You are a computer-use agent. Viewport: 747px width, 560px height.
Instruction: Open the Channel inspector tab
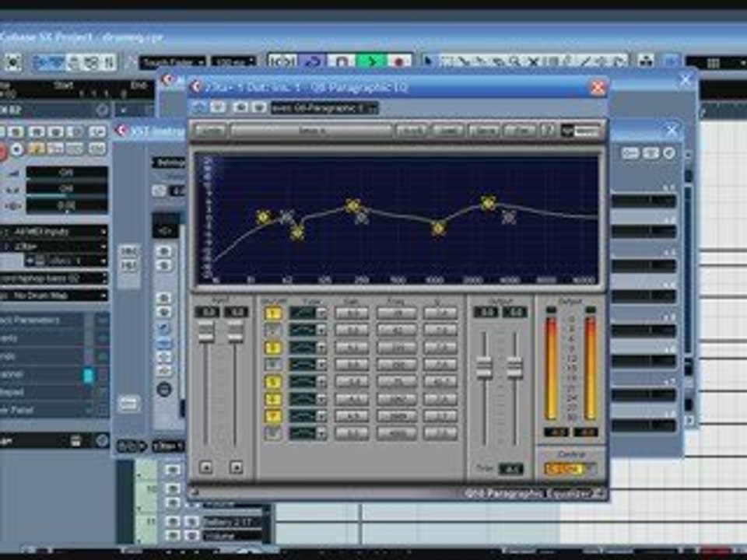coord(54,374)
